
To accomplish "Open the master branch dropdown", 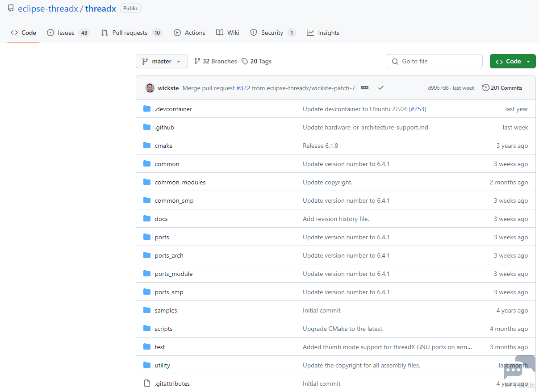I will tap(162, 62).
